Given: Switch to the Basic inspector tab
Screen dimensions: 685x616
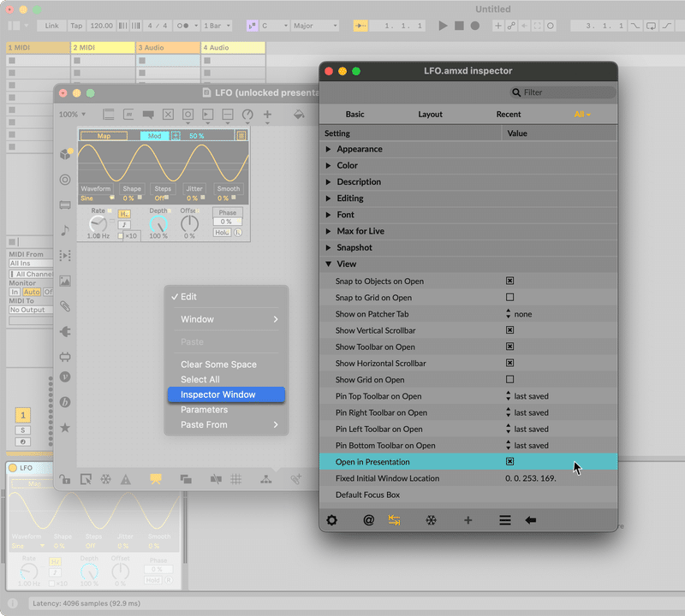Looking at the screenshot, I should 354,115.
